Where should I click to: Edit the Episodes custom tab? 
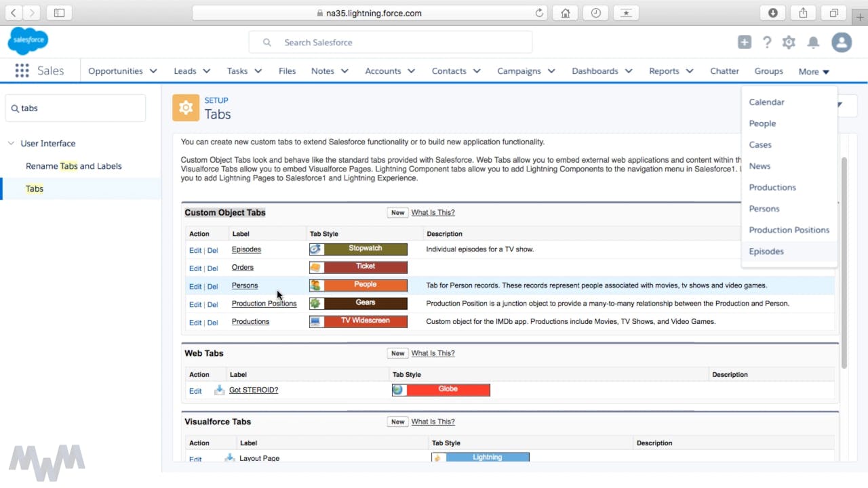point(195,250)
